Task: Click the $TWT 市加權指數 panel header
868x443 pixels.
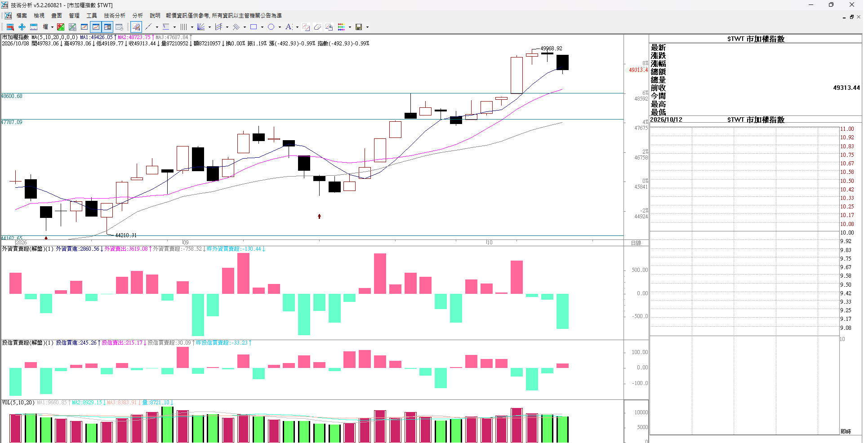Action: point(756,39)
